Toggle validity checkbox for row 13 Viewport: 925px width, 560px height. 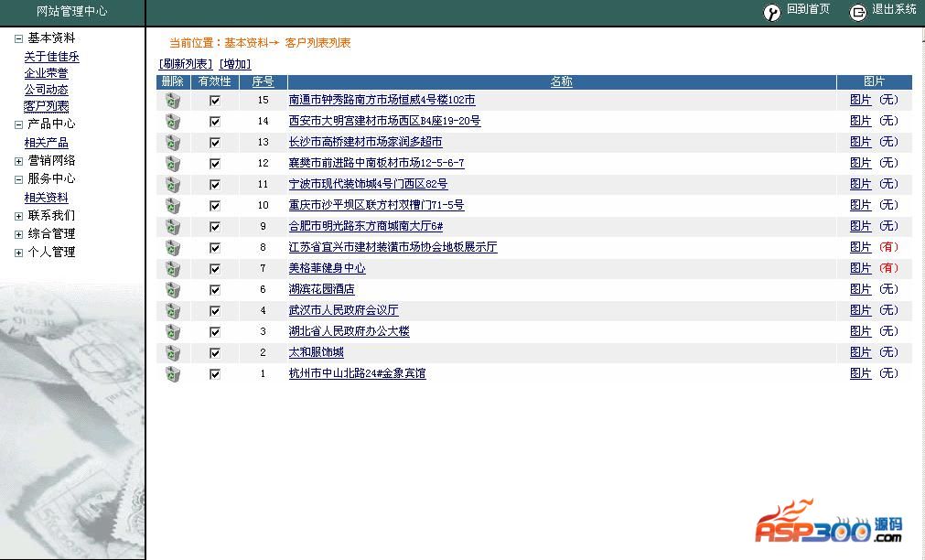point(215,142)
